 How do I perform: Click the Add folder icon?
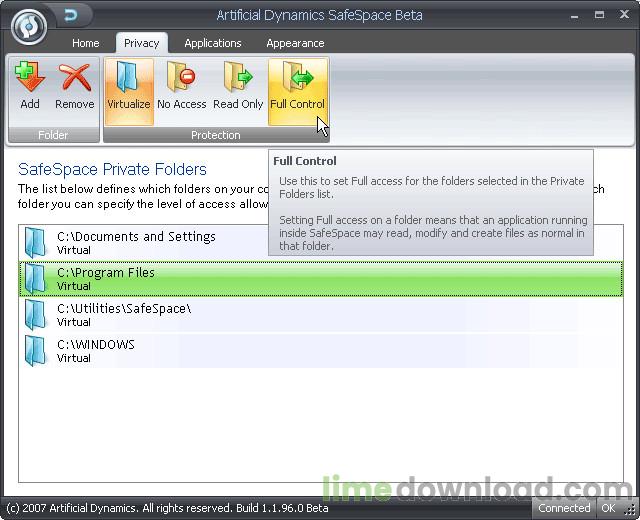coord(30,80)
